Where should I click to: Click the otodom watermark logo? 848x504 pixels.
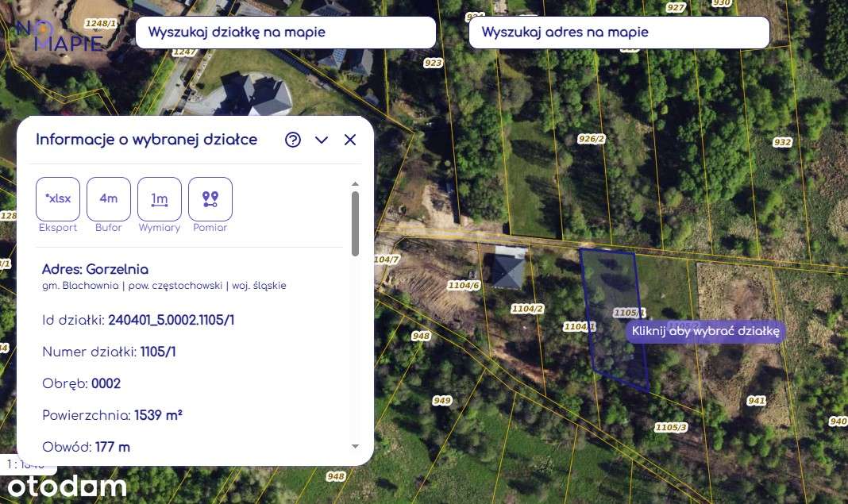(67, 487)
